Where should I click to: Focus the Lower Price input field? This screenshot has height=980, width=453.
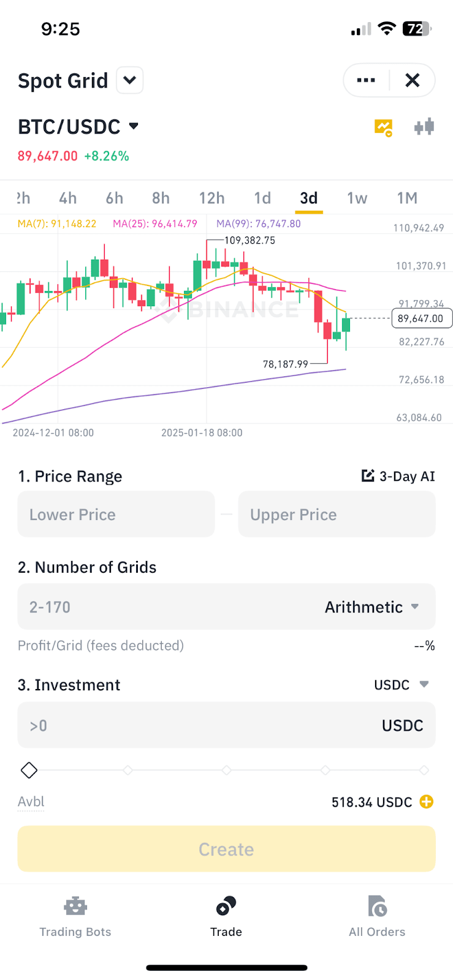pyautogui.click(x=116, y=514)
